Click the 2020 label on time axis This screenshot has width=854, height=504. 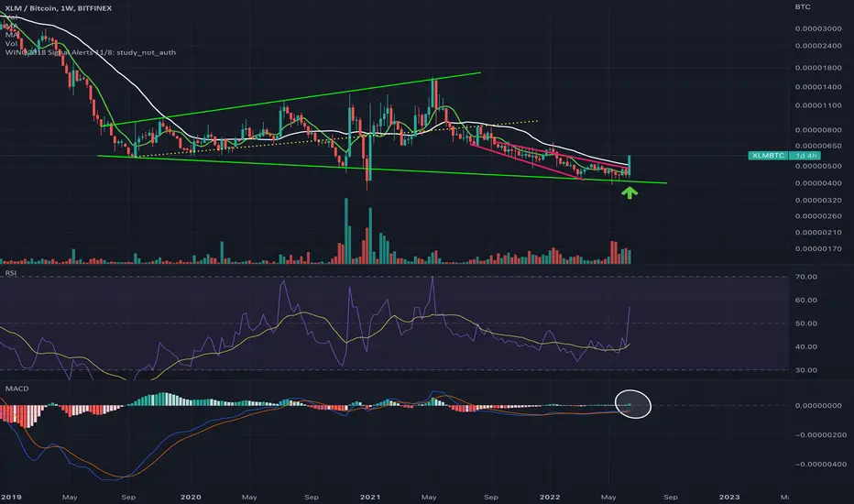pos(191,497)
